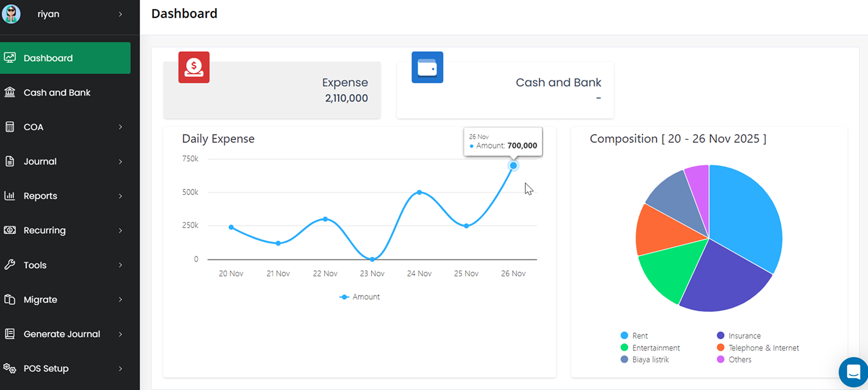Image resolution: width=868 pixels, height=390 pixels.
Task: Click the blue wallet Cash and Bank icon
Action: 427,67
